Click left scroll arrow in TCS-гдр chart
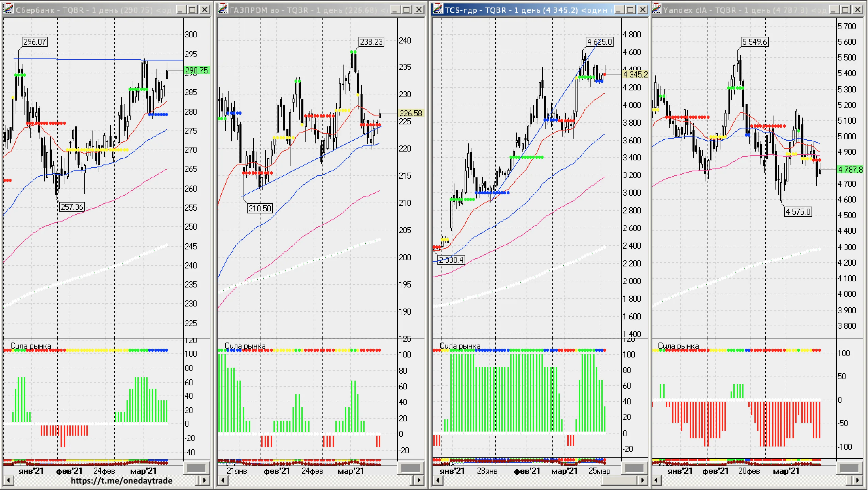 (x=438, y=480)
